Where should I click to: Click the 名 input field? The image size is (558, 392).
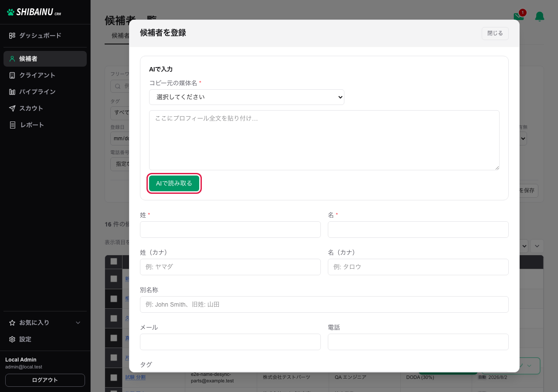pos(418,230)
